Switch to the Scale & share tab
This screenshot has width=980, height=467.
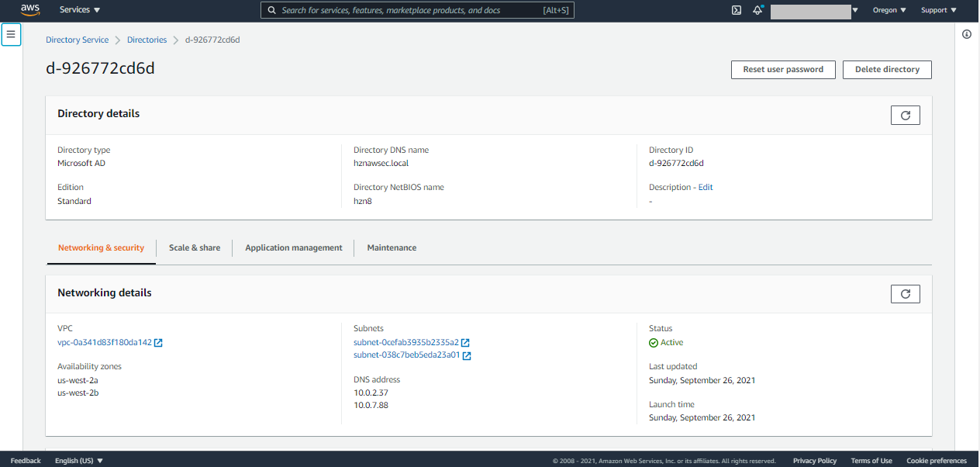(194, 247)
